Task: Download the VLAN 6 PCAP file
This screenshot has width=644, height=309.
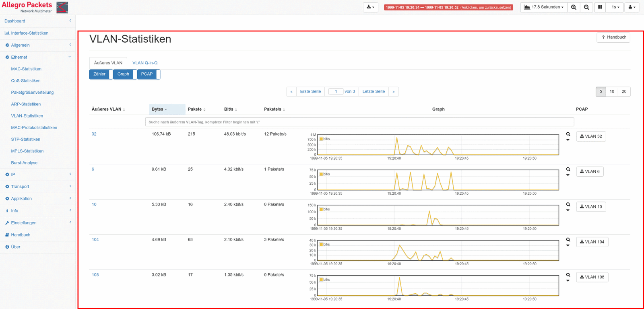Action: (590, 172)
